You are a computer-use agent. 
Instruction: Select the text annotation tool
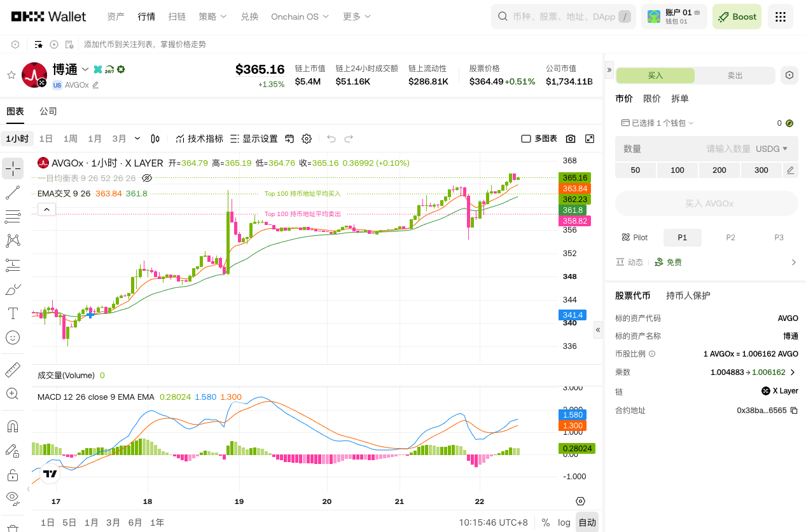tap(12, 313)
